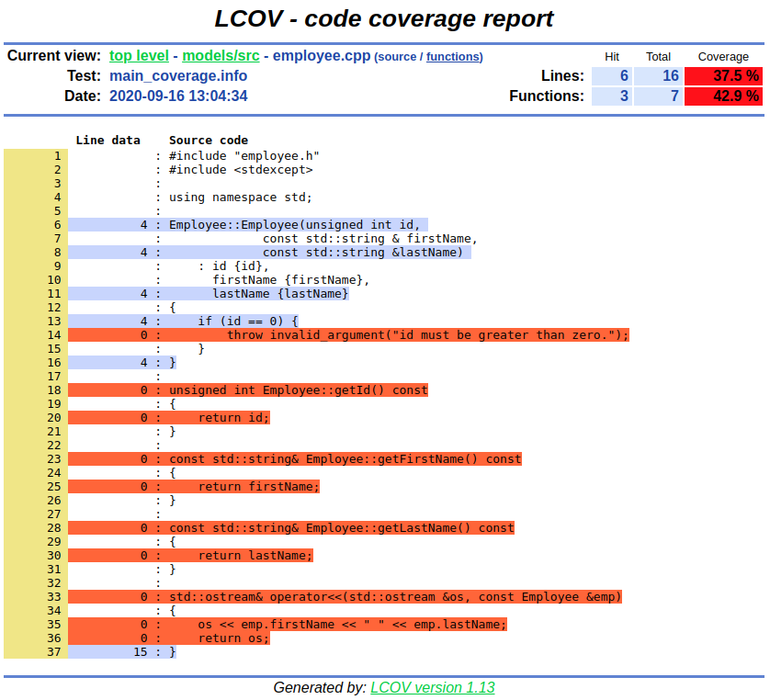Screen dimensions: 770x700
Task: Click line 'const std::string & firstName,'
Action: (369, 239)
